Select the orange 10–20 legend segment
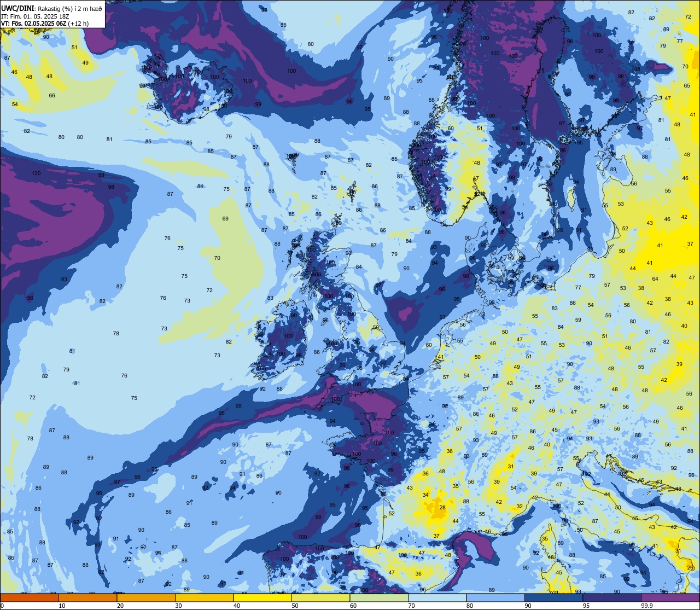 point(88,598)
